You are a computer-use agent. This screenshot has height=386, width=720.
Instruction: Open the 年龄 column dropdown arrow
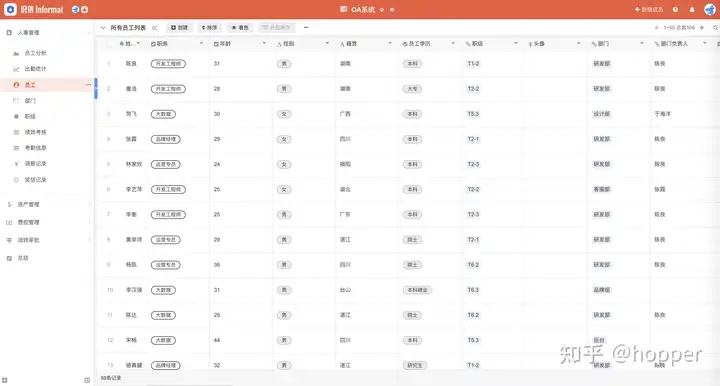tap(264, 44)
